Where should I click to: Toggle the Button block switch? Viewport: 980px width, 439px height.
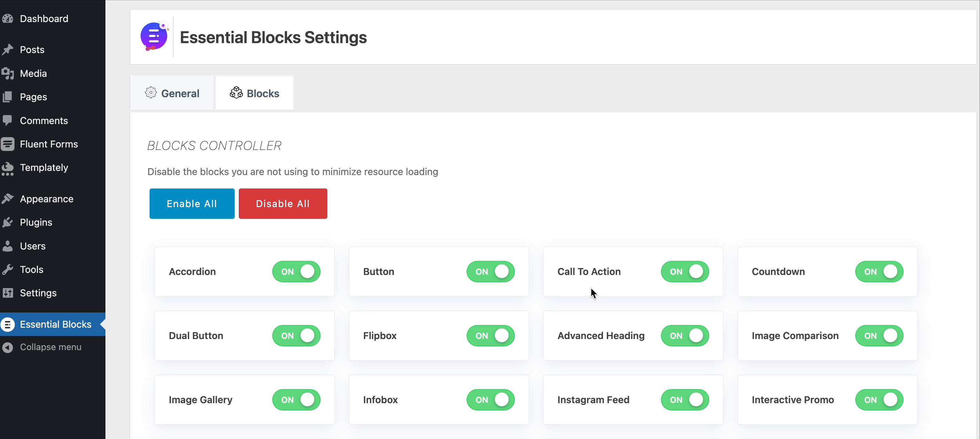(490, 271)
